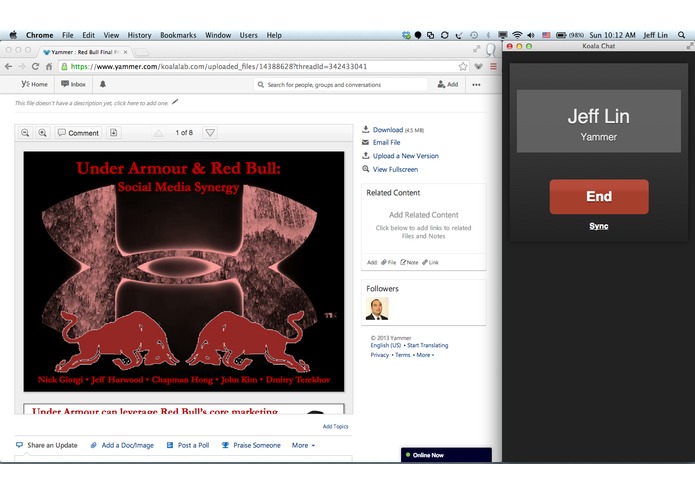Click the battery icon in the menu bar
This screenshot has height=494, width=695.
pyautogui.click(x=561, y=35)
